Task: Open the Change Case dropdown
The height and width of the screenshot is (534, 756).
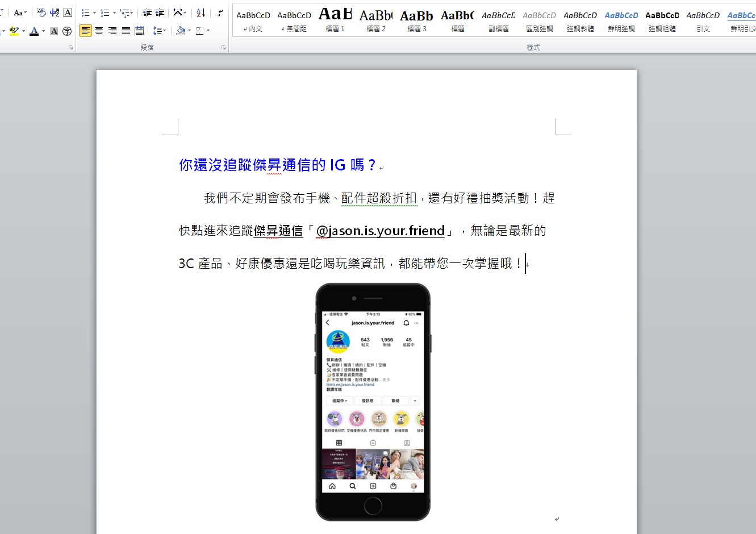Action: (19, 12)
